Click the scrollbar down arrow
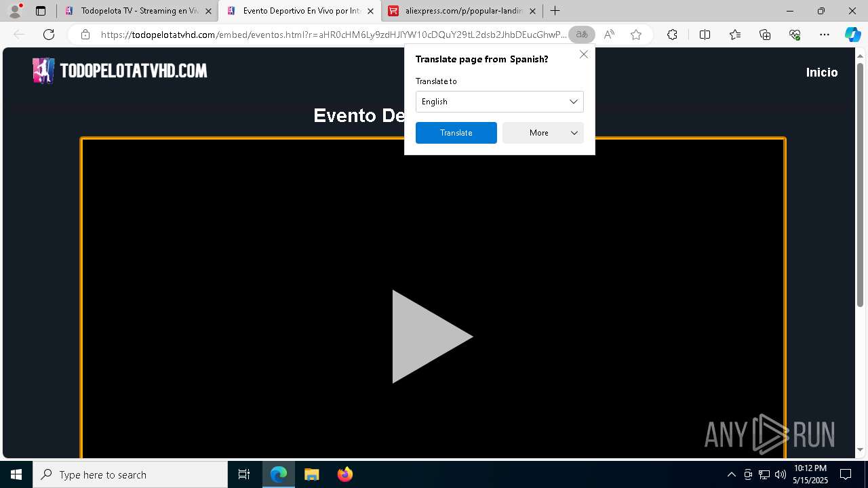Screen dimensions: 868x488 [860, 449]
